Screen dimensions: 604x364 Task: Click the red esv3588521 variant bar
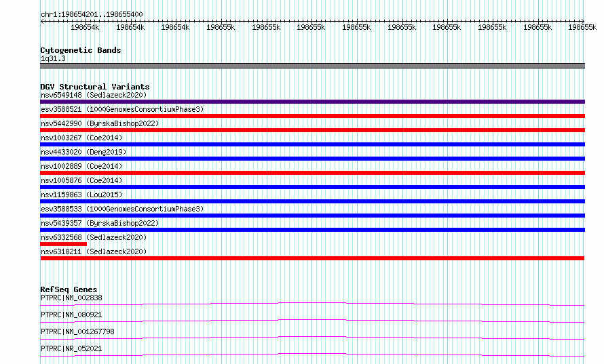pos(312,116)
